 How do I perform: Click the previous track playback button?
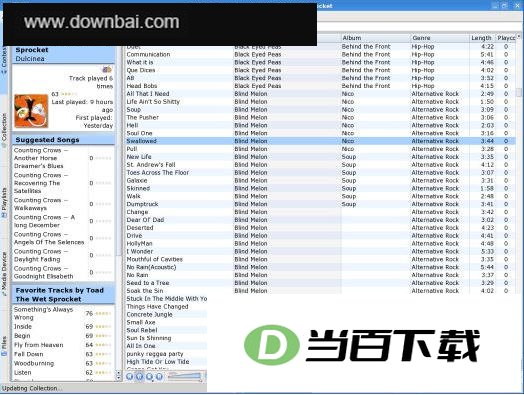coord(130,377)
